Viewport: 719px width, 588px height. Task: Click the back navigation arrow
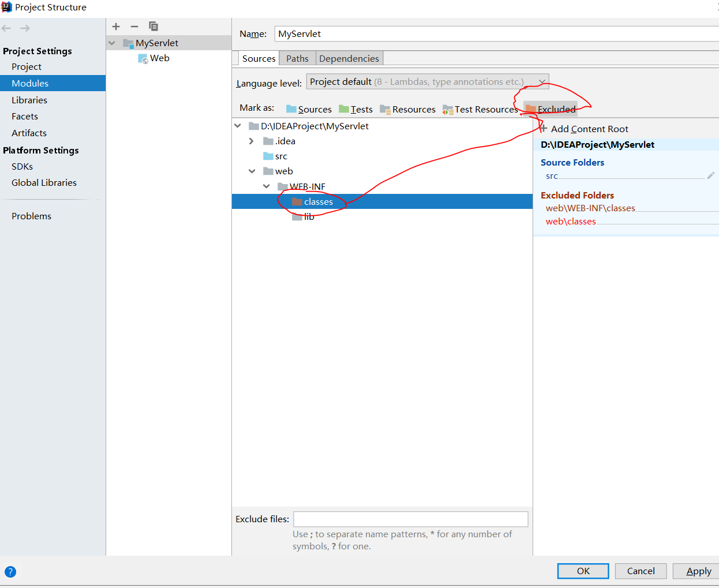[x=6, y=28]
